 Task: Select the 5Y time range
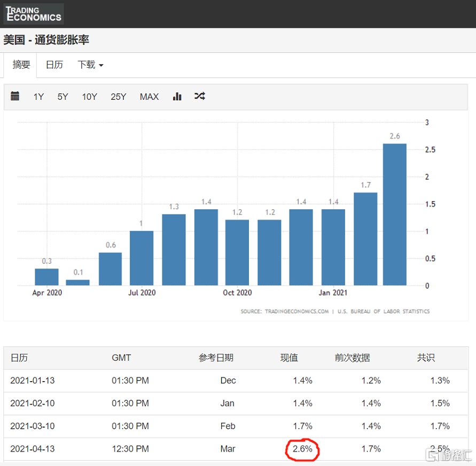click(x=63, y=97)
